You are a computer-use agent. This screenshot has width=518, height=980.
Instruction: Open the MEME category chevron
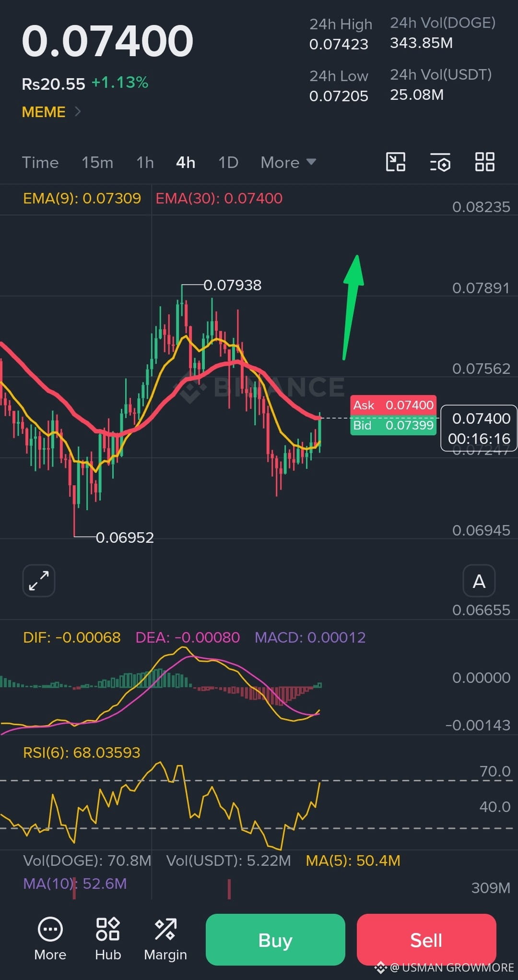pos(78,111)
